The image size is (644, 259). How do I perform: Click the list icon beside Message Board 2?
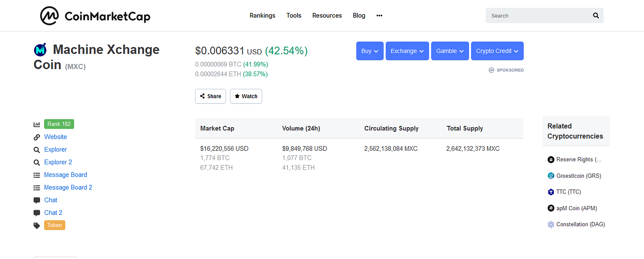(37, 188)
